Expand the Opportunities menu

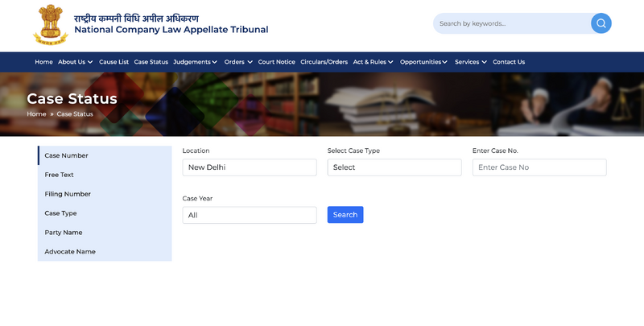[x=423, y=62]
